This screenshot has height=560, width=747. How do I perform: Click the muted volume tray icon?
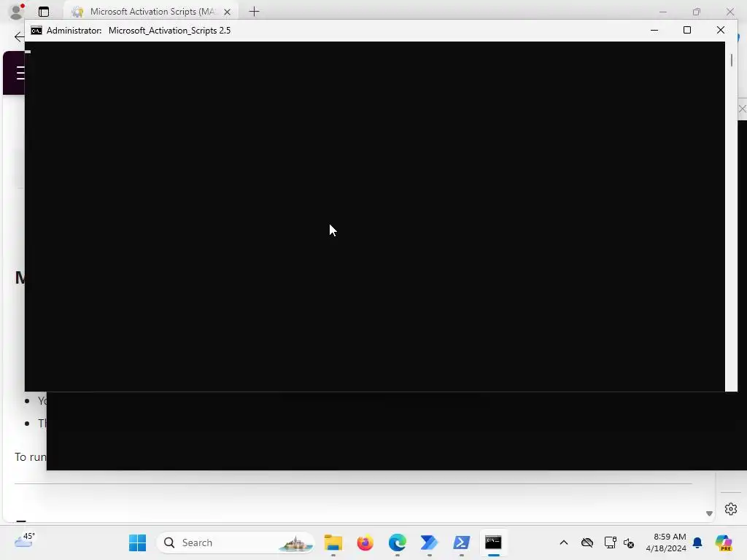[x=629, y=542]
